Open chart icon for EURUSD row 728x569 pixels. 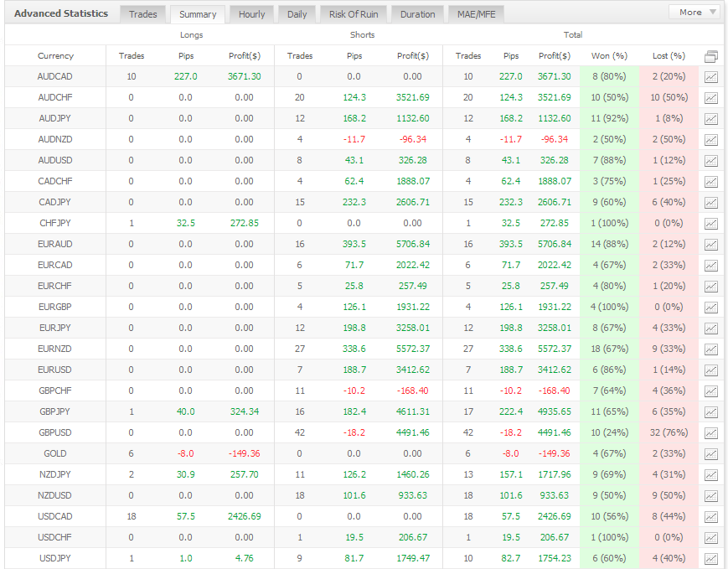[x=710, y=370]
